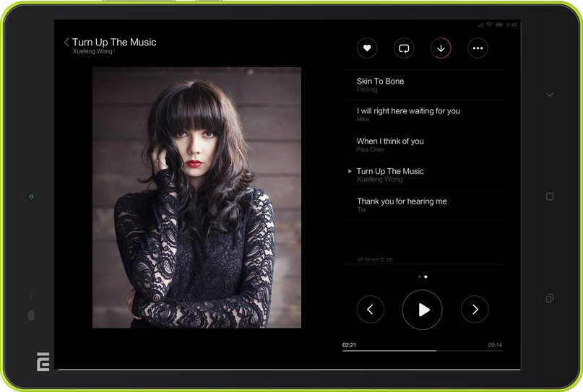The width and height of the screenshot is (583, 392).
Task: Download the current song with arrow icon
Action: pyautogui.click(x=441, y=48)
